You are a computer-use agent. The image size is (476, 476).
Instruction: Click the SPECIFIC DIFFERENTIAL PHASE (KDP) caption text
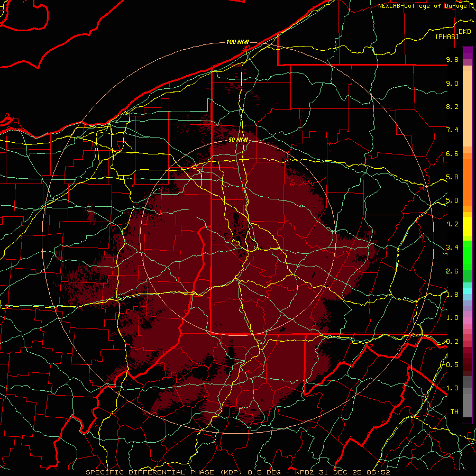166,472
